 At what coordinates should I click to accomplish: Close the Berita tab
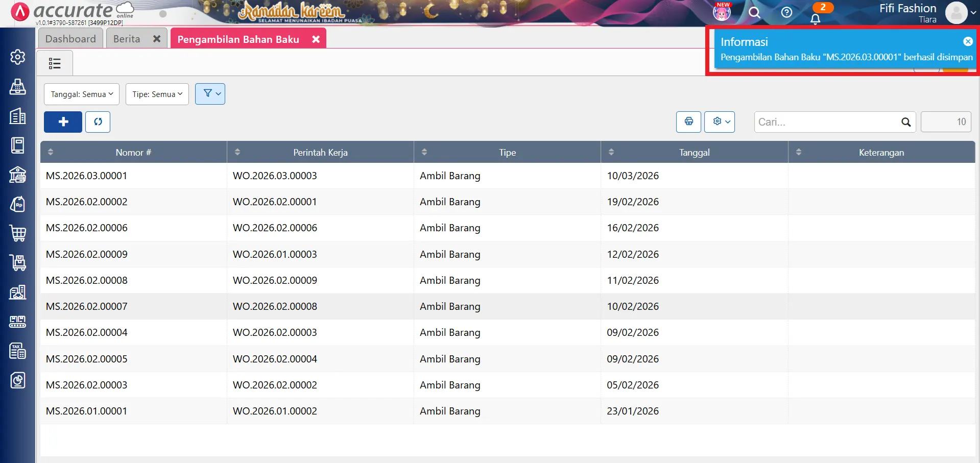pos(157,39)
